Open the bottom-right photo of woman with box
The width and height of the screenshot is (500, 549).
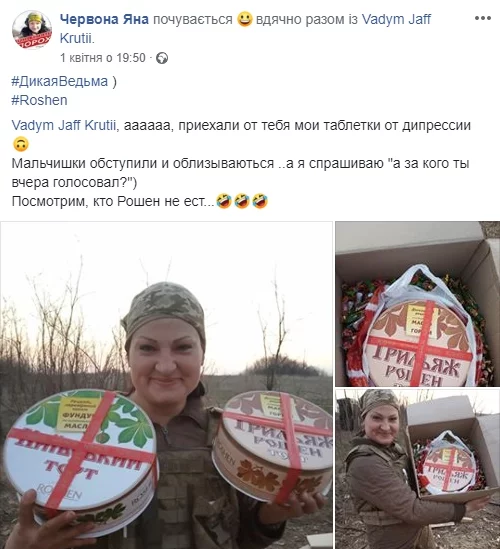click(418, 469)
